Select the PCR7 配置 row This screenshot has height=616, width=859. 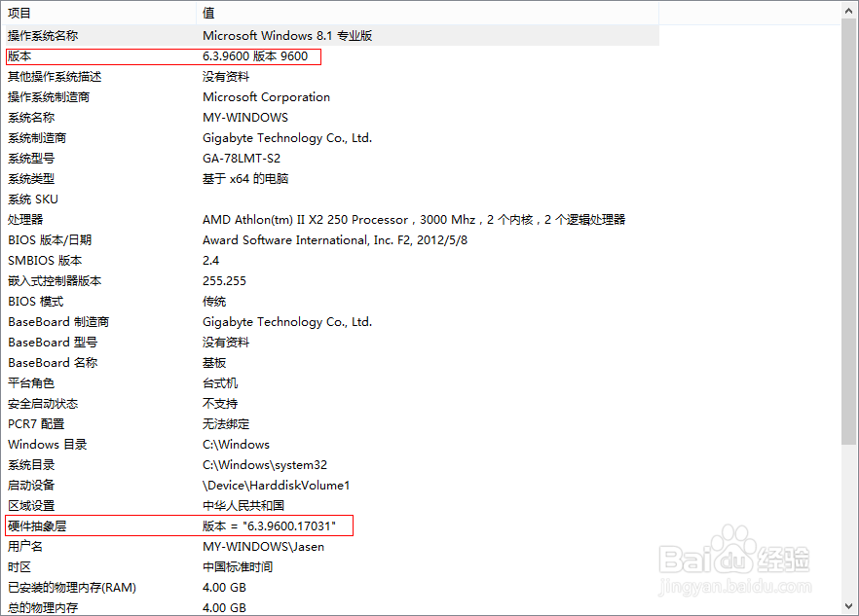[330, 424]
